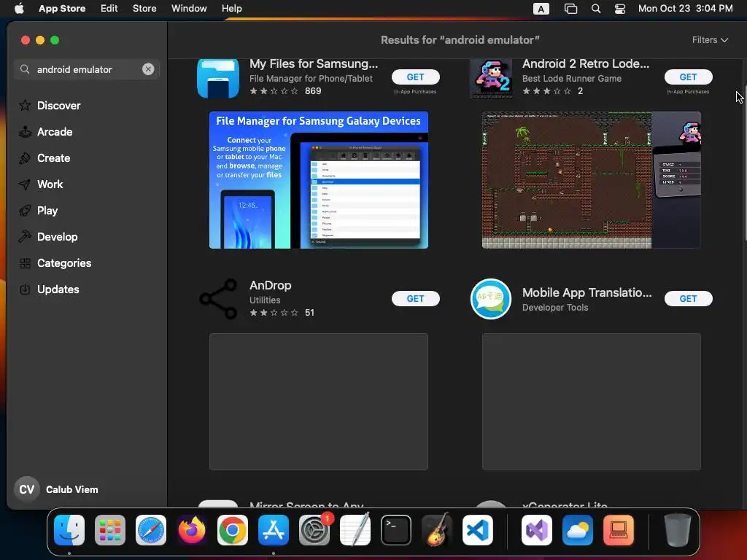Open the AnDrop share app icon
Viewport: 747px width, 560px height.
(218, 298)
